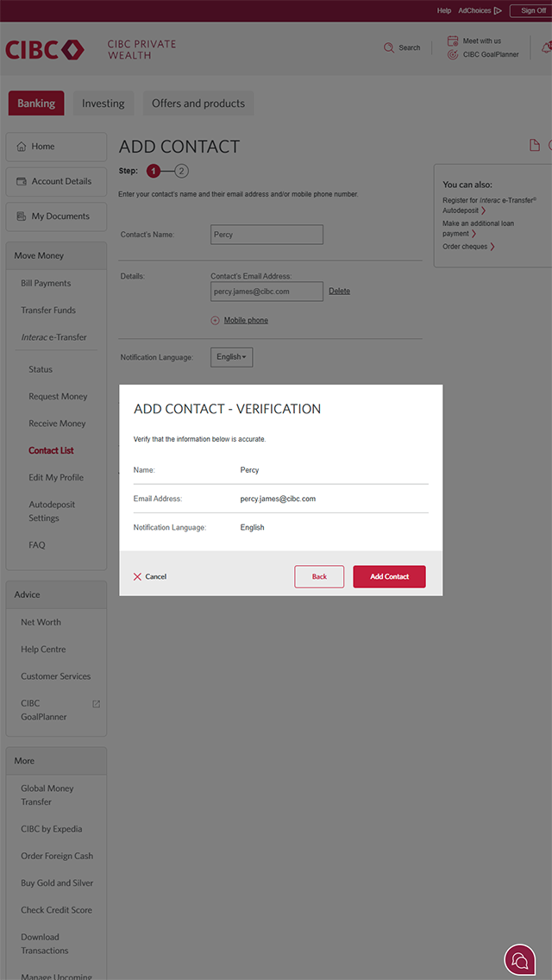Screen dimensions: 552x980
Task: Click the Mobile phone link
Action: (x=247, y=320)
